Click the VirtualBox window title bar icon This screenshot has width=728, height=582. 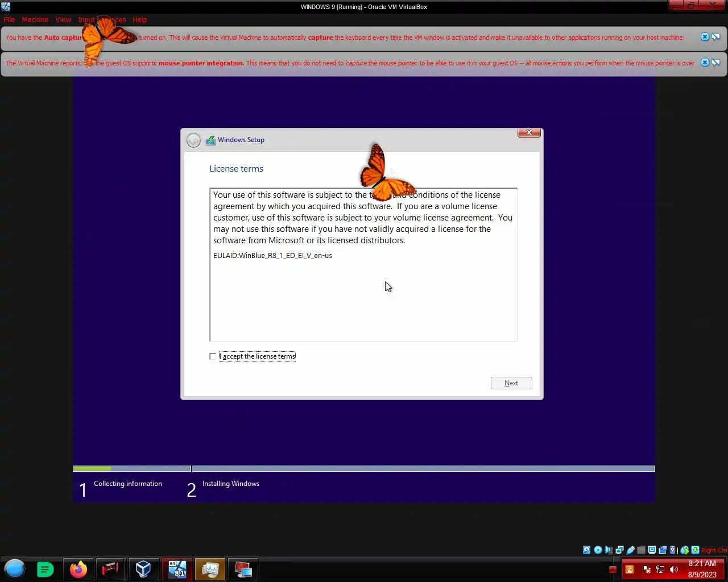pos(6,7)
